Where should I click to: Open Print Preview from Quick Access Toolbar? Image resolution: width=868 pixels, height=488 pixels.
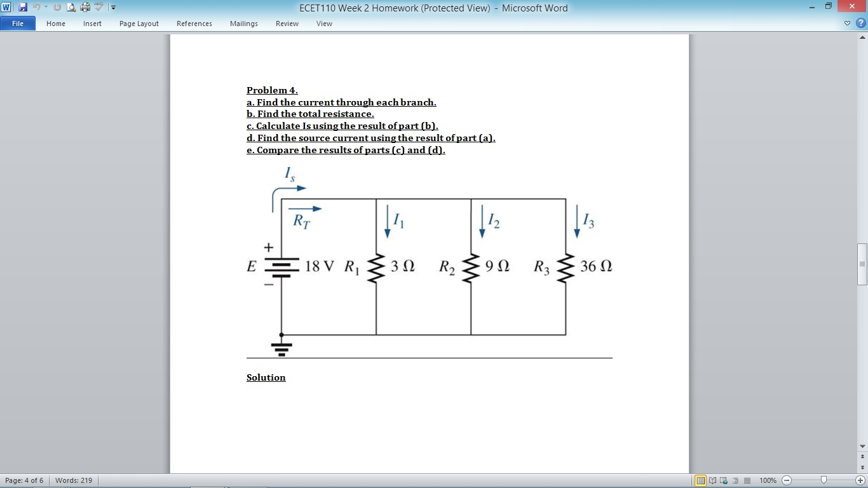71,7
